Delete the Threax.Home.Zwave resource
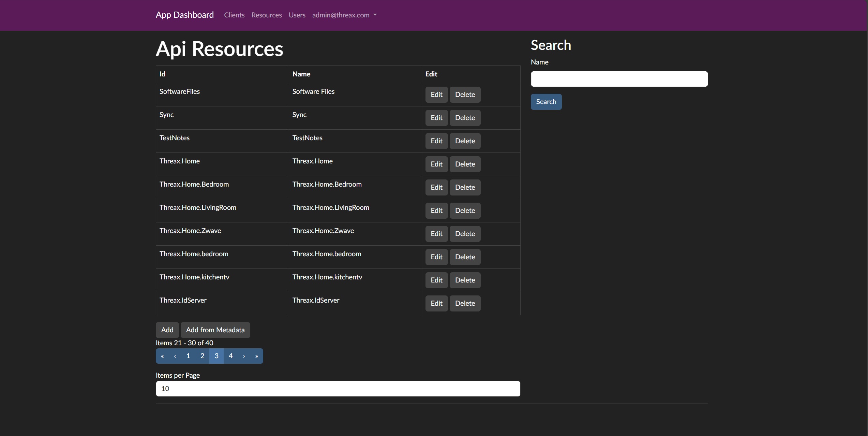The image size is (868, 436). click(x=465, y=234)
